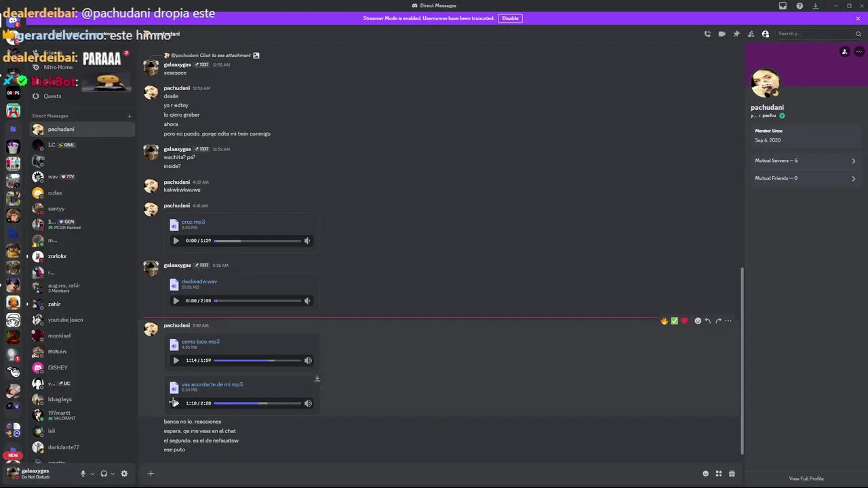The height and width of the screenshot is (488, 868).
Task: Download the vas acordarte de mi.mp3 attachment
Action: point(317,378)
